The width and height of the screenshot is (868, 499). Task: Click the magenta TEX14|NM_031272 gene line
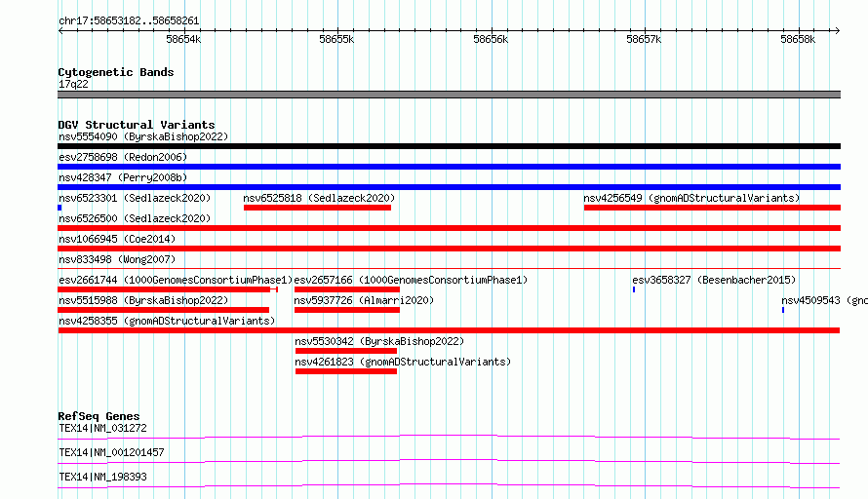point(449,437)
